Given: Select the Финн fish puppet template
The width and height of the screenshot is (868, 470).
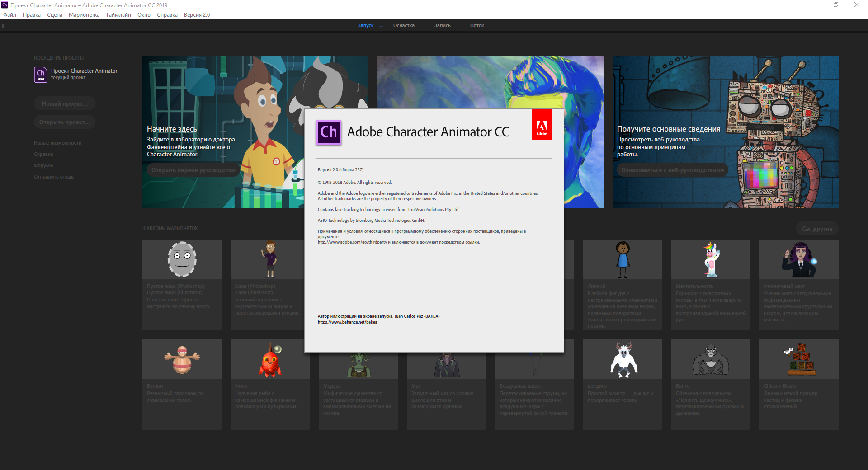Looking at the screenshot, I should click(270, 385).
